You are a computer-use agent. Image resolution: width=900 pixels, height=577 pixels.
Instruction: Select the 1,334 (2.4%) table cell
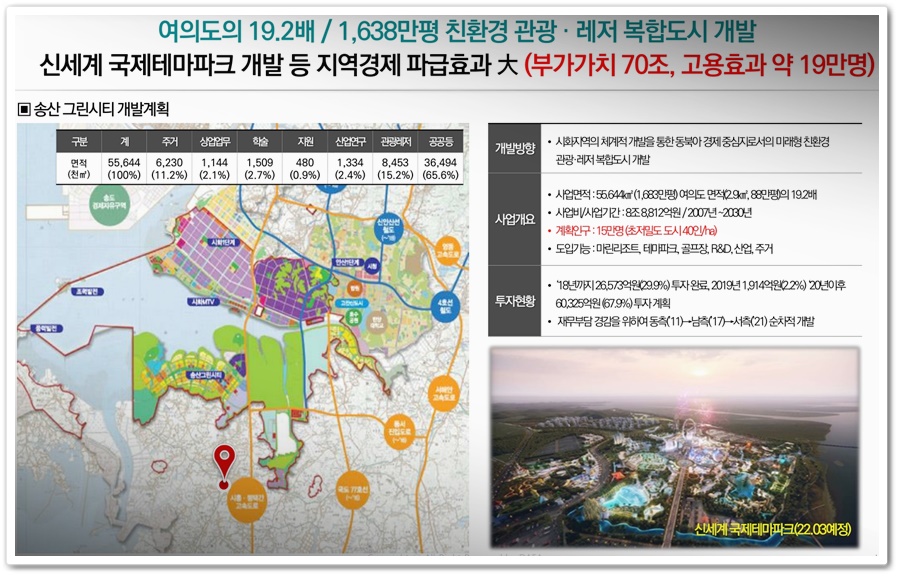pos(350,168)
